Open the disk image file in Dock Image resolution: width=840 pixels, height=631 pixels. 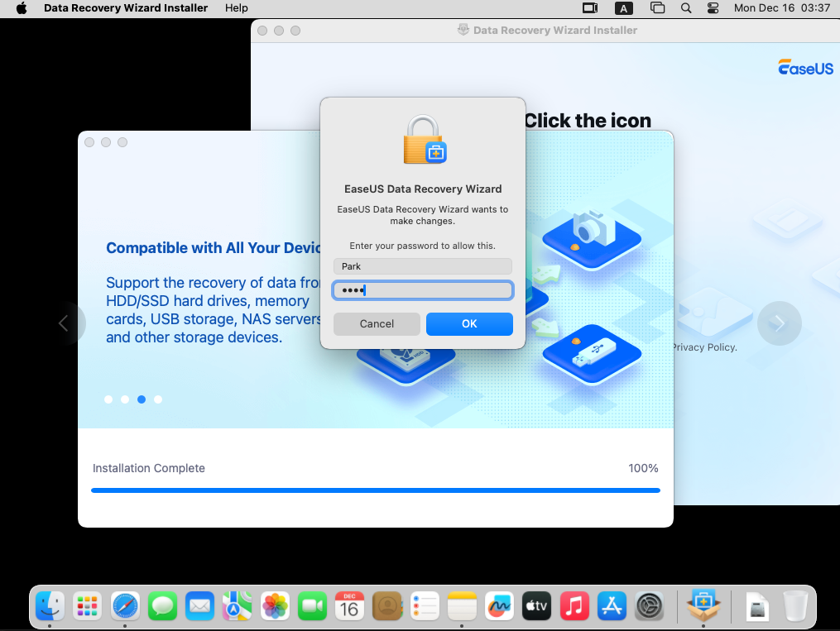pyautogui.click(x=757, y=607)
